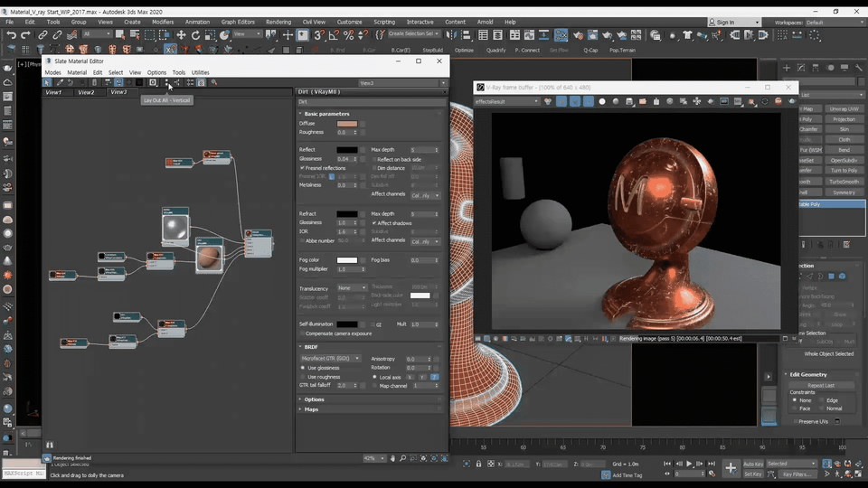This screenshot has height=488, width=868.
Task: Expand the Maps rollout
Action: coord(311,409)
